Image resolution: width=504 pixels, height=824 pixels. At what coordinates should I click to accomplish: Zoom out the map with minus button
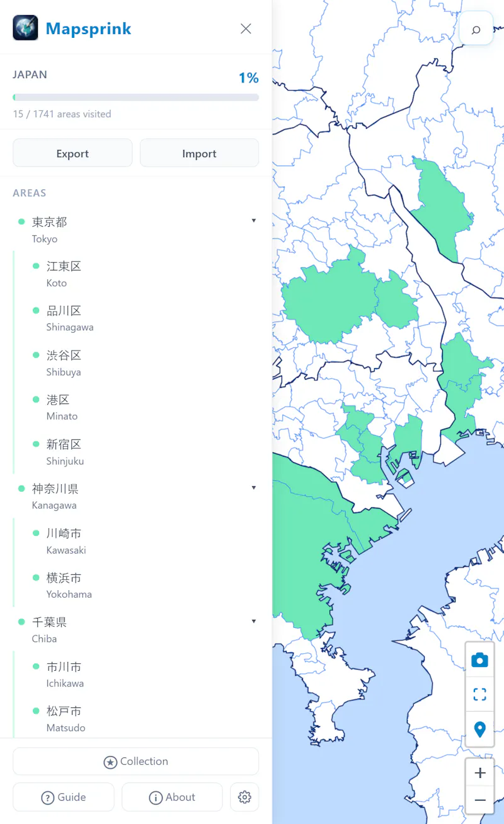(480, 800)
